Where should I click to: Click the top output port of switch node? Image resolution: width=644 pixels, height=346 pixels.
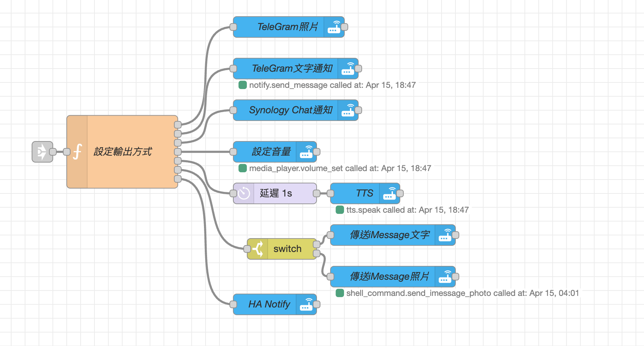317,244
